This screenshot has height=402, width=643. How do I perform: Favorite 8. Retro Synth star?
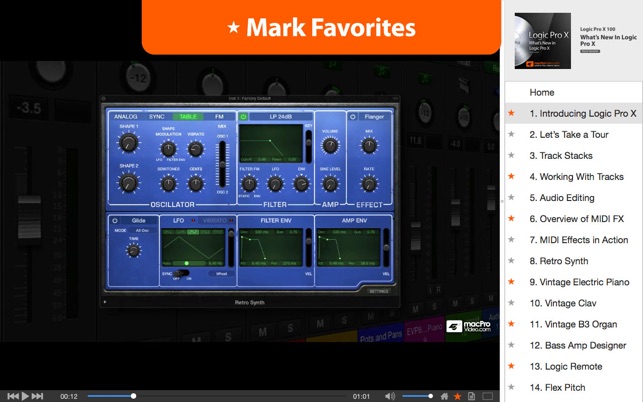[511, 260]
